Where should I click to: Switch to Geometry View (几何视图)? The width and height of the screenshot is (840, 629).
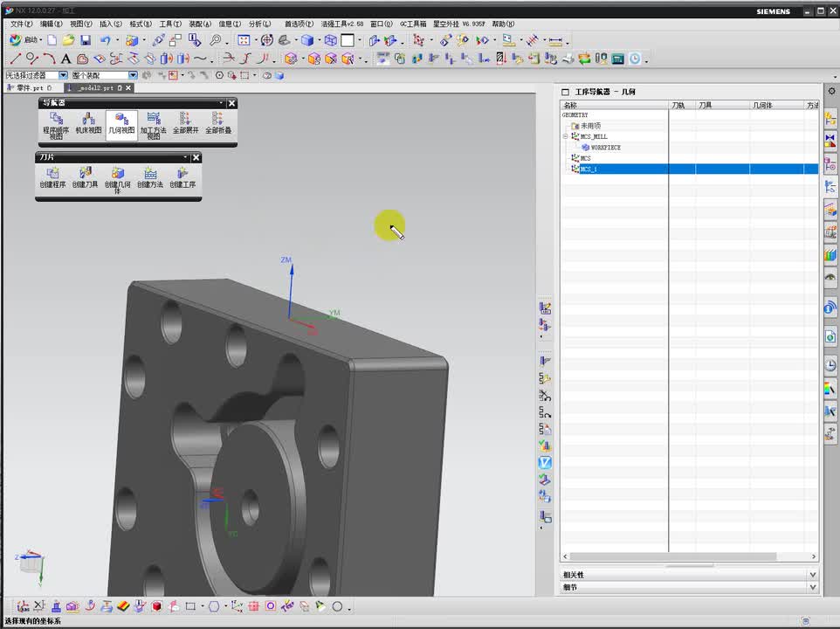tap(121, 126)
